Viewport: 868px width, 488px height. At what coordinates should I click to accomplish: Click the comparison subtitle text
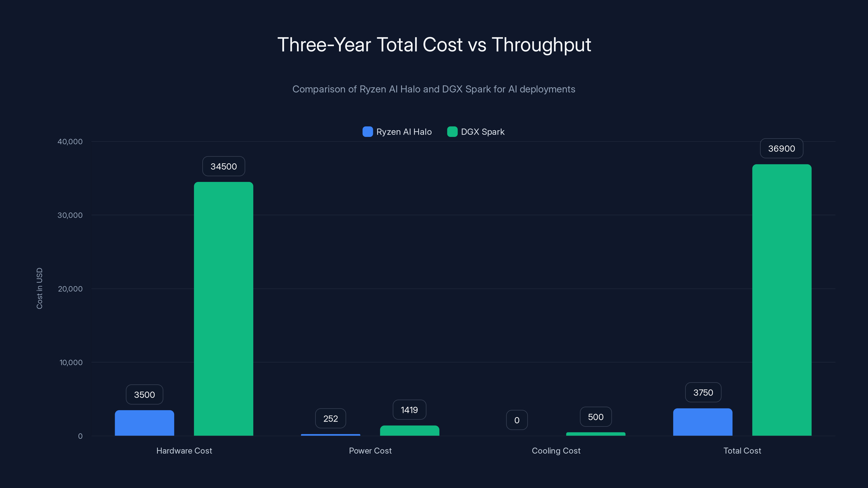point(434,89)
